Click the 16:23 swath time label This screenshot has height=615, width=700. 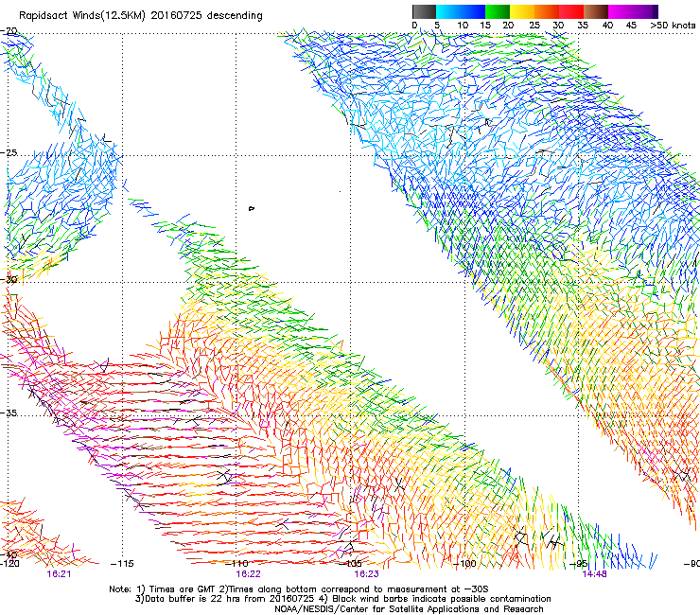[x=366, y=574]
